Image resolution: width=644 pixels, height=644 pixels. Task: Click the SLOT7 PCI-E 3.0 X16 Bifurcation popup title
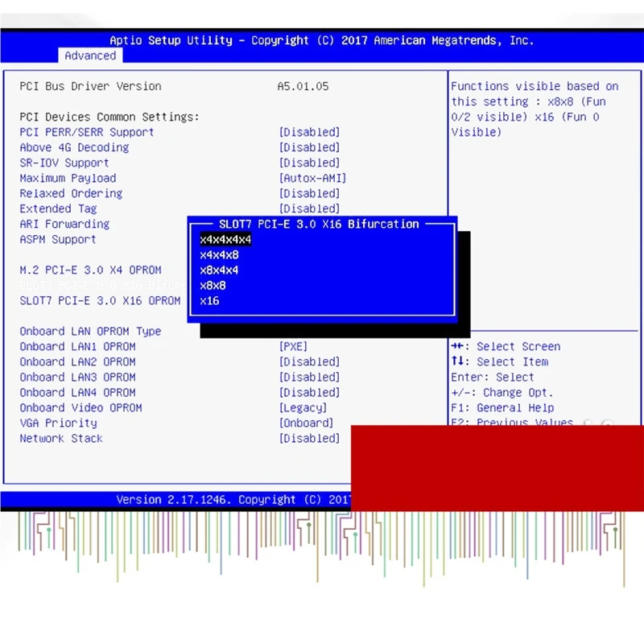coord(319,225)
